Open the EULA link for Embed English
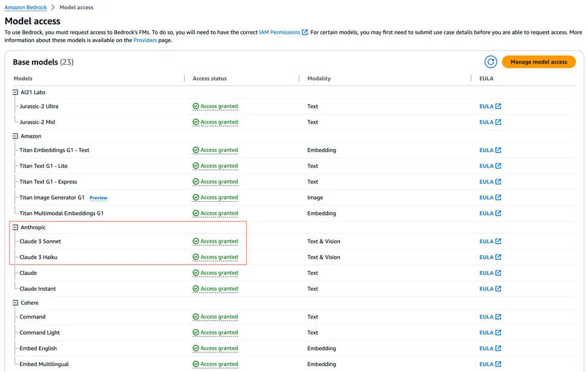This screenshot has height=372, width=588. 490,348
